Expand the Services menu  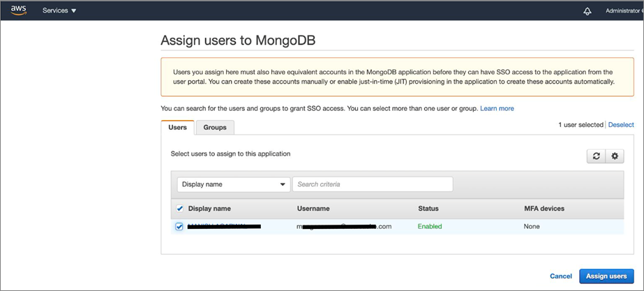click(x=59, y=10)
